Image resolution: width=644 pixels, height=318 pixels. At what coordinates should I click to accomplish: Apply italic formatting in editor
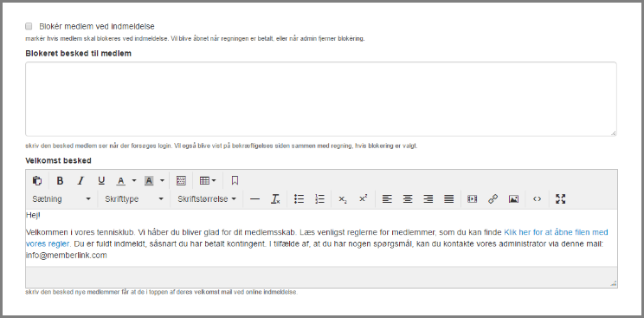80,180
